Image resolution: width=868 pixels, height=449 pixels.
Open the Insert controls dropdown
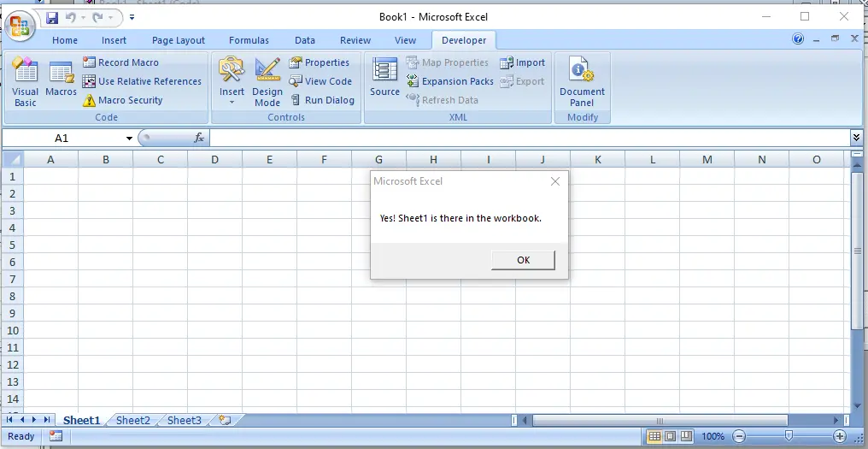pyautogui.click(x=232, y=81)
